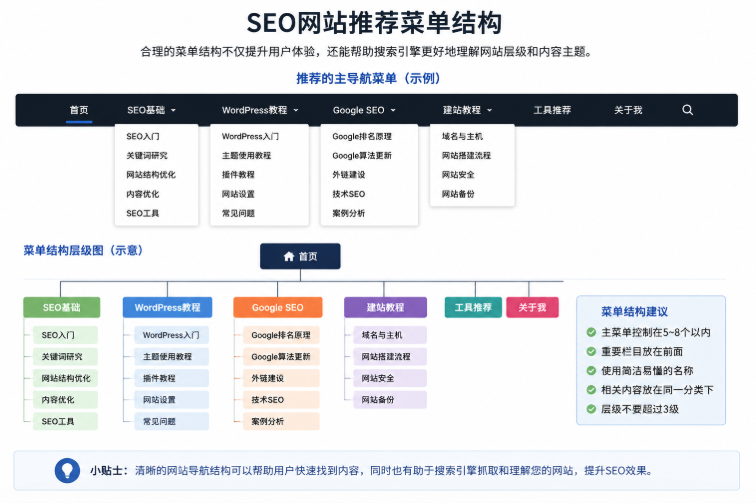Choose 外链建设 in the Google SEO dropdown list
Screen dimensions: 756x503
[x=348, y=175]
